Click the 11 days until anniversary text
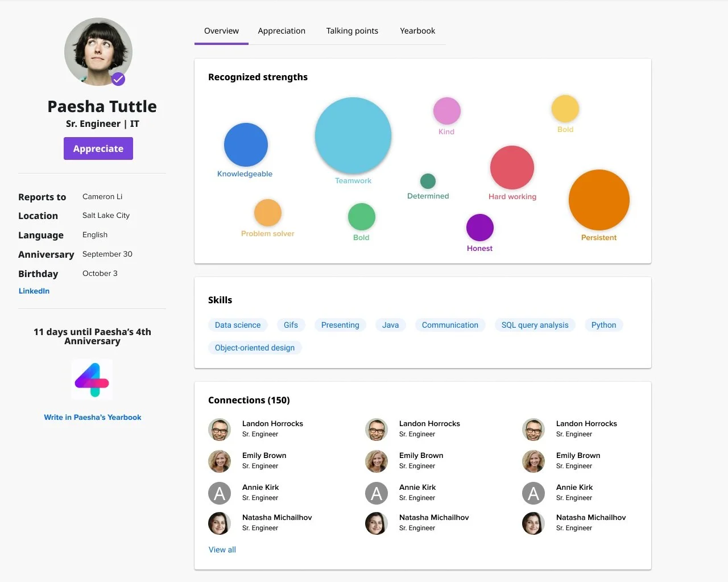Screen dimensions: 728x582 click(92, 336)
